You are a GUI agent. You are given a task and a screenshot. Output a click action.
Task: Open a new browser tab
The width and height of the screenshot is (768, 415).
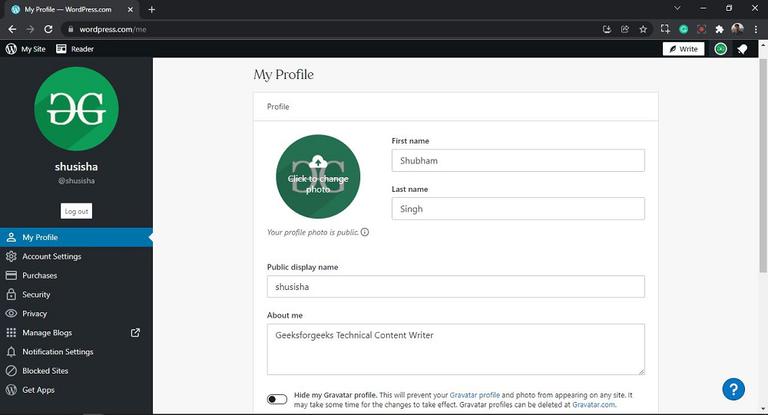click(x=151, y=9)
